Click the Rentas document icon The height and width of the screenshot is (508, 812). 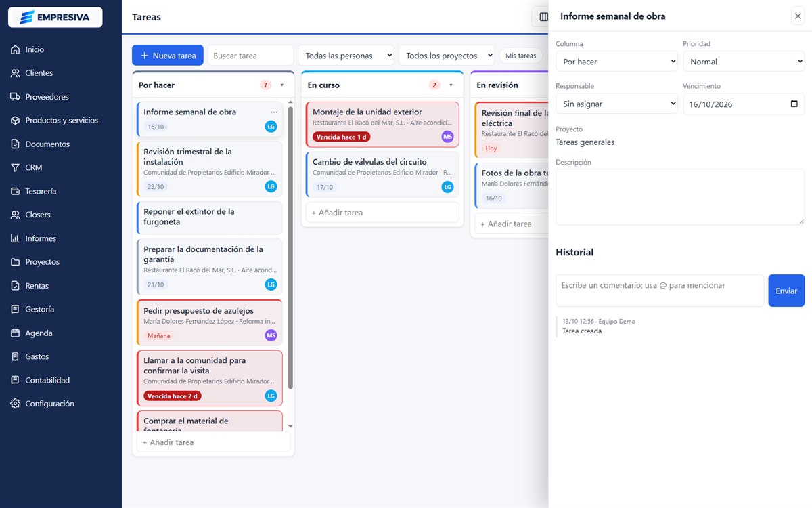pos(15,286)
